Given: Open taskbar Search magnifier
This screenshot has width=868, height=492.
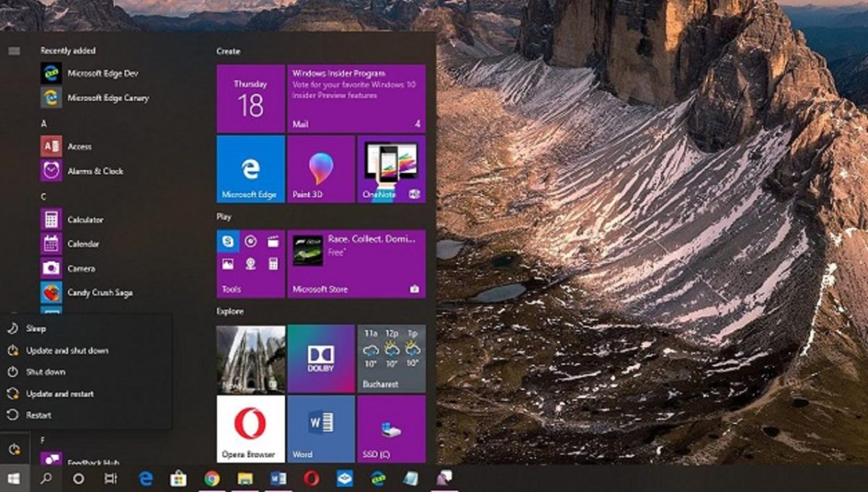Looking at the screenshot, I should click(46, 478).
